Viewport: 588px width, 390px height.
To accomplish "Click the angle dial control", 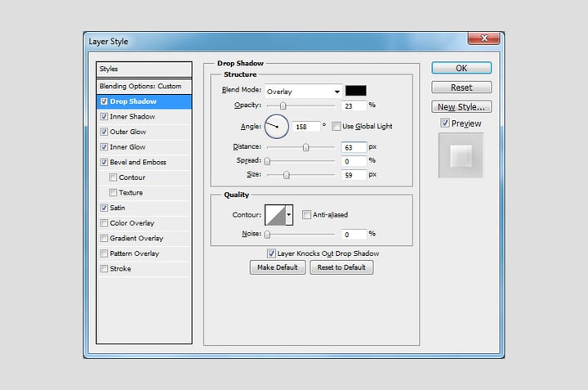I will (278, 126).
